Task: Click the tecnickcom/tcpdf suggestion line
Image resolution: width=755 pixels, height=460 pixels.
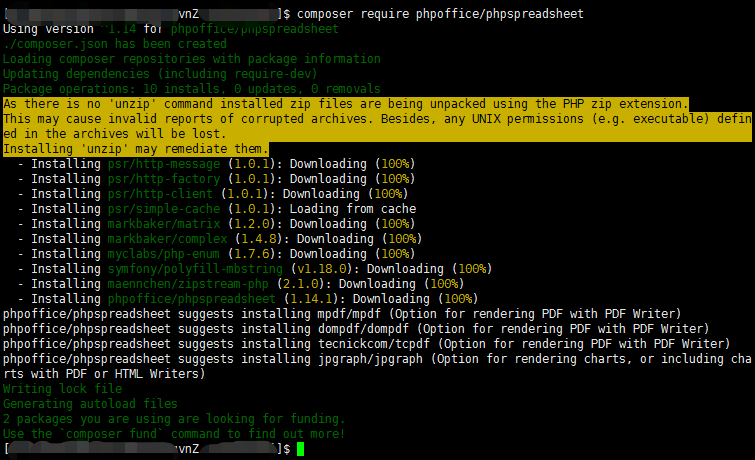Action: [x=366, y=343]
